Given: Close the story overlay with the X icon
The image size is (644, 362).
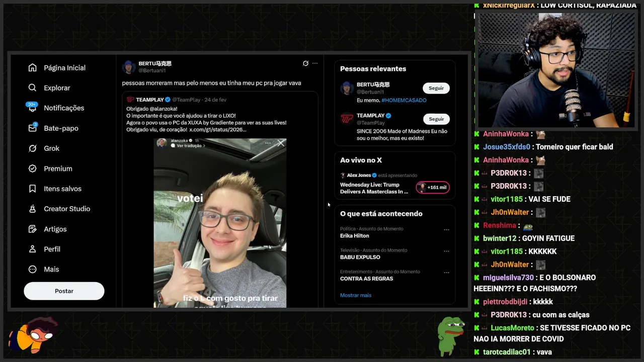Looking at the screenshot, I should point(281,143).
